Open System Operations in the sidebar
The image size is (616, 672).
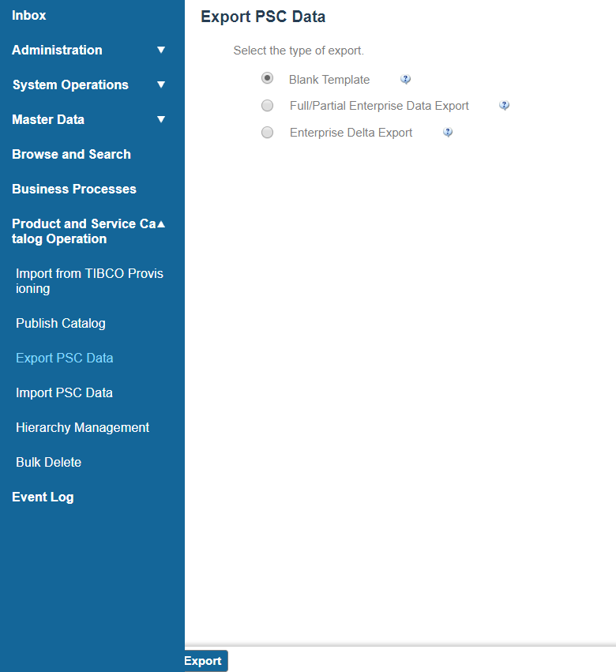click(x=70, y=84)
